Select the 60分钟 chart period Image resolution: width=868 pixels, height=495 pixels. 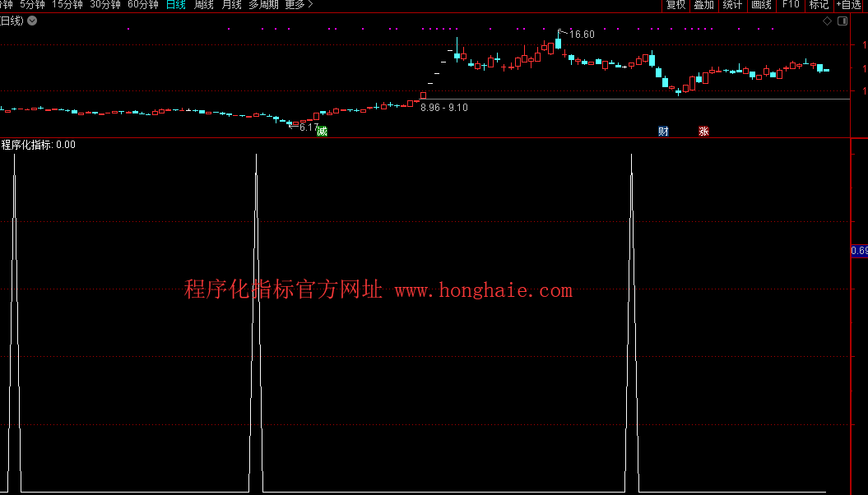pyautogui.click(x=143, y=5)
